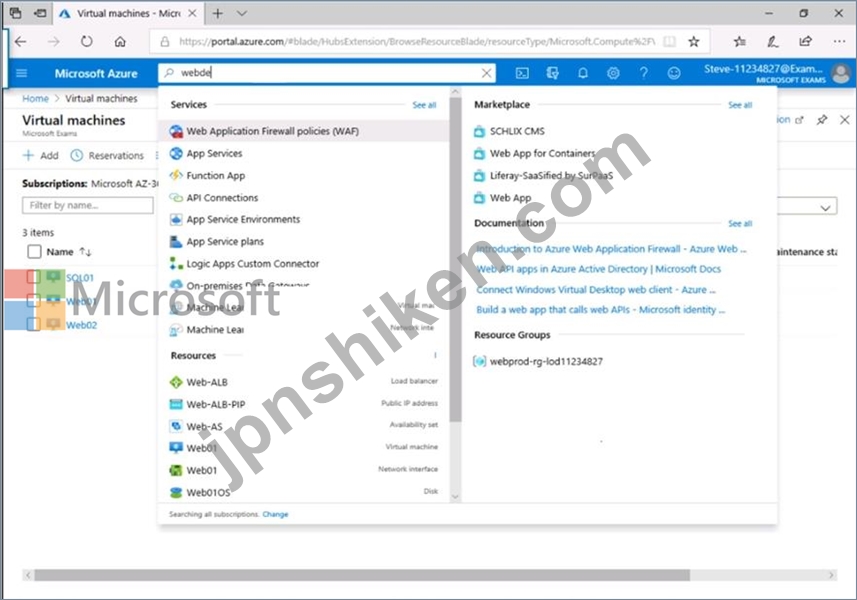Click See all next to Services

(x=424, y=105)
